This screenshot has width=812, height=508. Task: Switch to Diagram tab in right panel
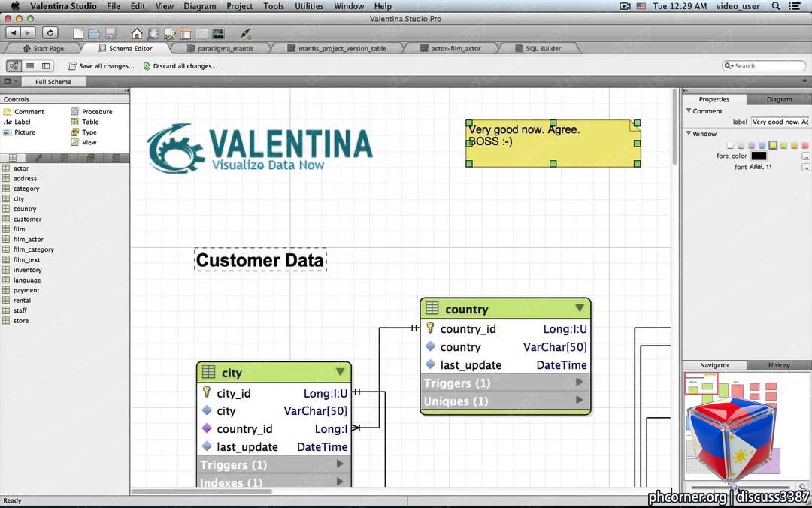[779, 99]
